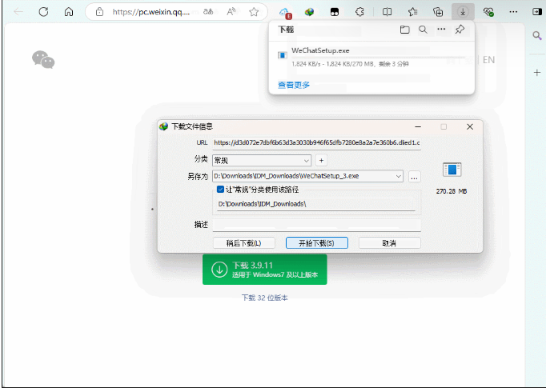546x392 pixels.
Task: Open the IDM extension globe icon in toolbar
Action: tap(309, 12)
